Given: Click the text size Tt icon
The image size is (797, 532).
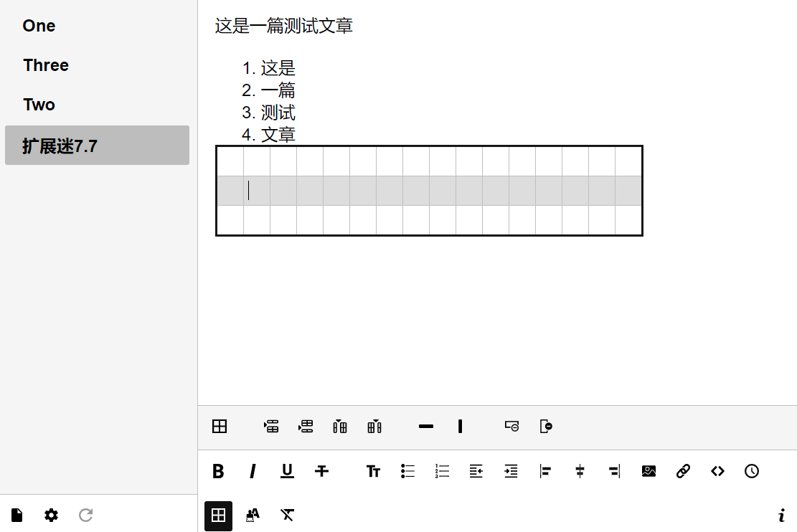Looking at the screenshot, I should (373, 472).
